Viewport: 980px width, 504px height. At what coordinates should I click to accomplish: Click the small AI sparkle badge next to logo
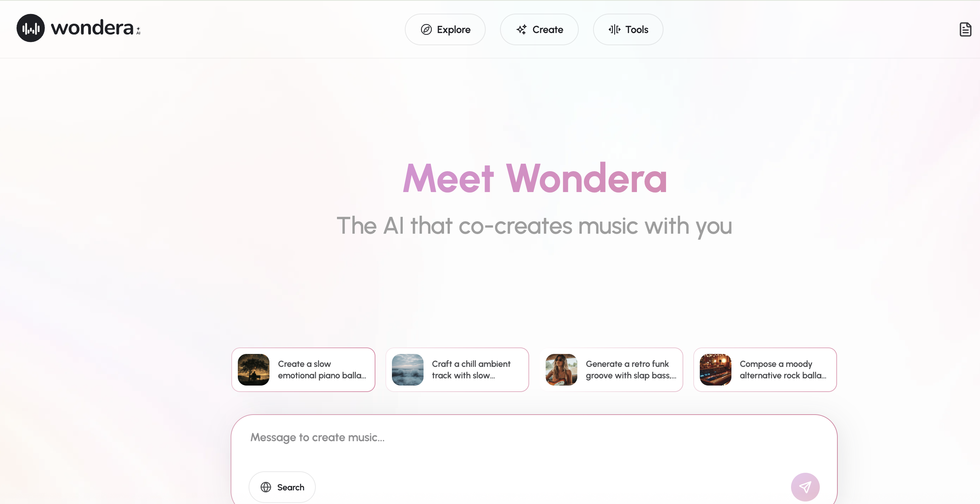click(x=138, y=31)
